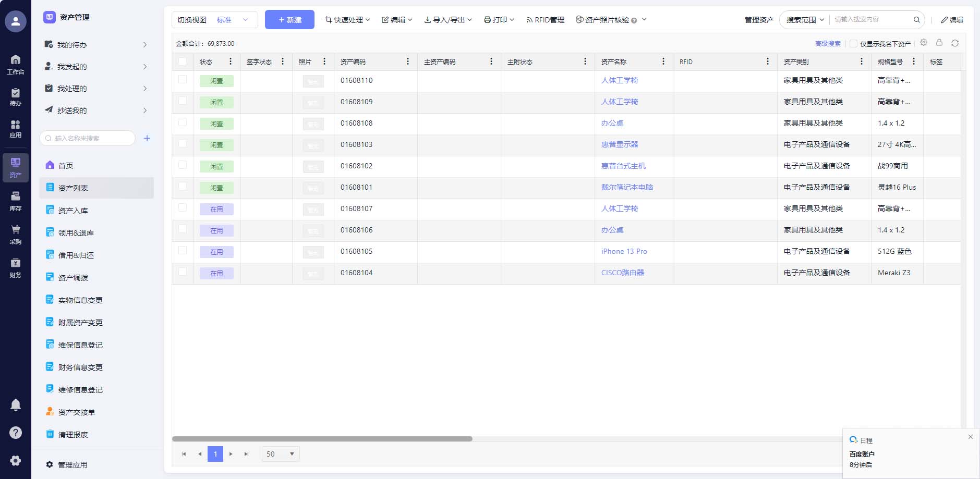Open notifications bell icon
This screenshot has width=980, height=479.
16,405
